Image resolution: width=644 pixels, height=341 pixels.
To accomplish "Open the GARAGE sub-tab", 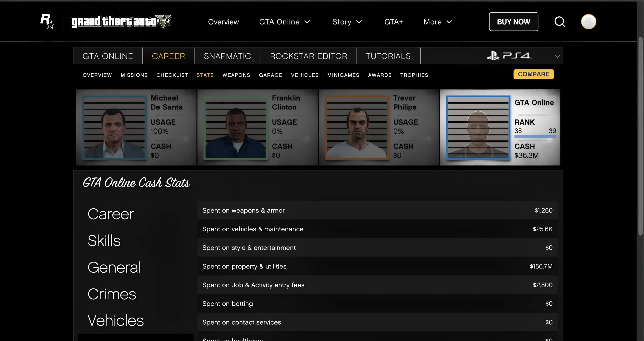I will pyautogui.click(x=270, y=75).
